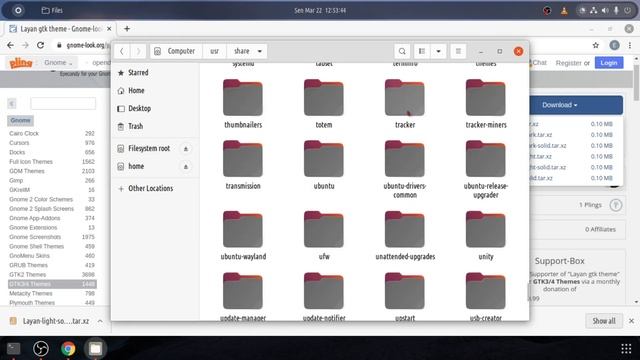Bookmark this page with the star icon
Screen dimensions: 640x360
596,45
